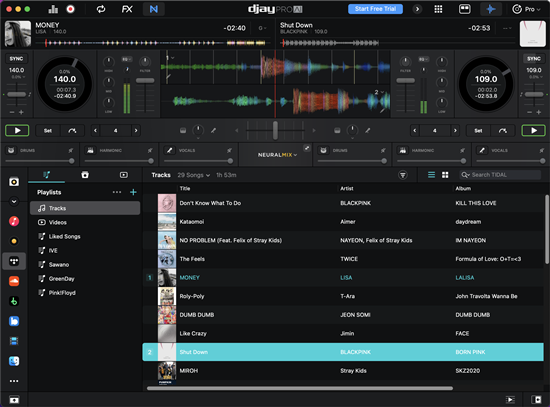The width and height of the screenshot is (550, 407).
Task: Show more library sources ellipsis
Action: pos(14,381)
